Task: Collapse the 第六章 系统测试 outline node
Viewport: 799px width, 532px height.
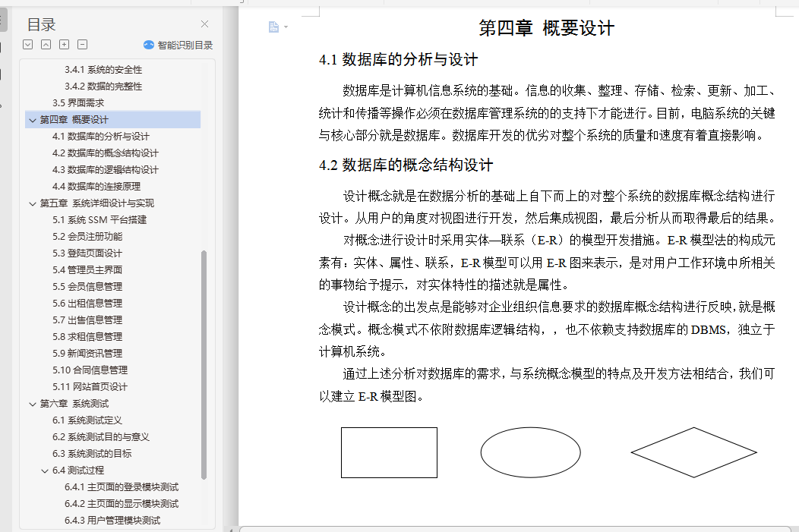Action: point(33,405)
